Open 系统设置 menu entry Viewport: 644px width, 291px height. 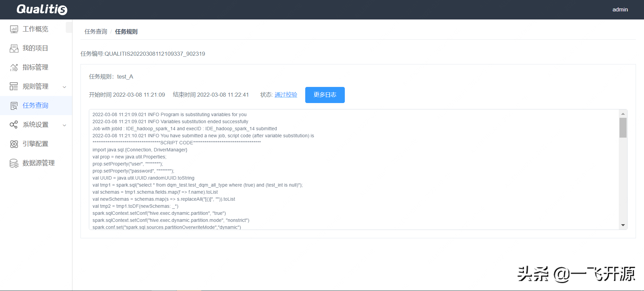tap(36, 125)
